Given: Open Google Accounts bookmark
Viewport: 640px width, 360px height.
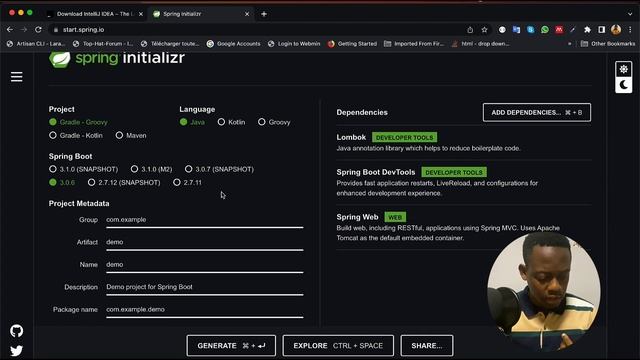Looking at the screenshot, I should coord(233,44).
